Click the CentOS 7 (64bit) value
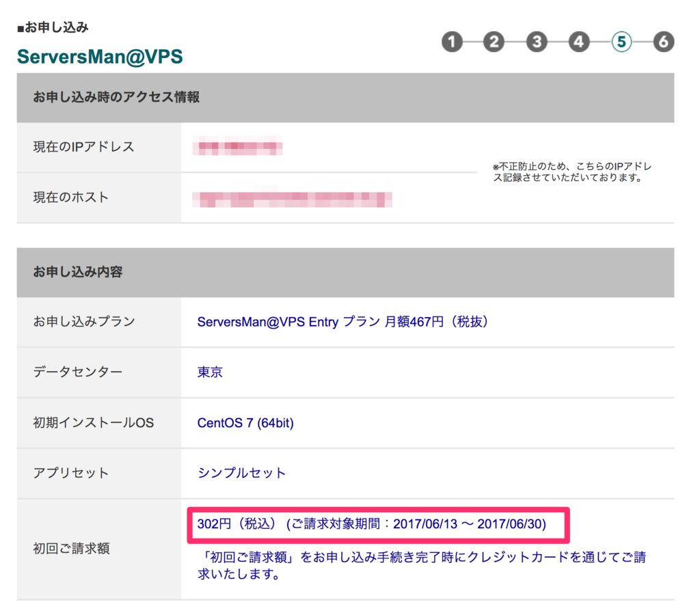The height and width of the screenshot is (615, 700). (x=245, y=423)
